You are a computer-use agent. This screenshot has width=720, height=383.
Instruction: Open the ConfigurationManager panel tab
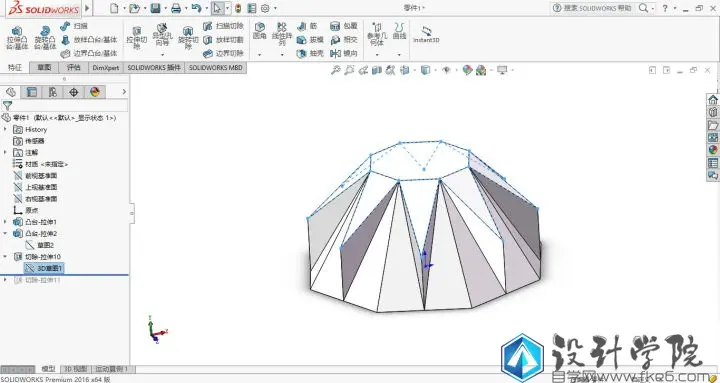point(53,92)
